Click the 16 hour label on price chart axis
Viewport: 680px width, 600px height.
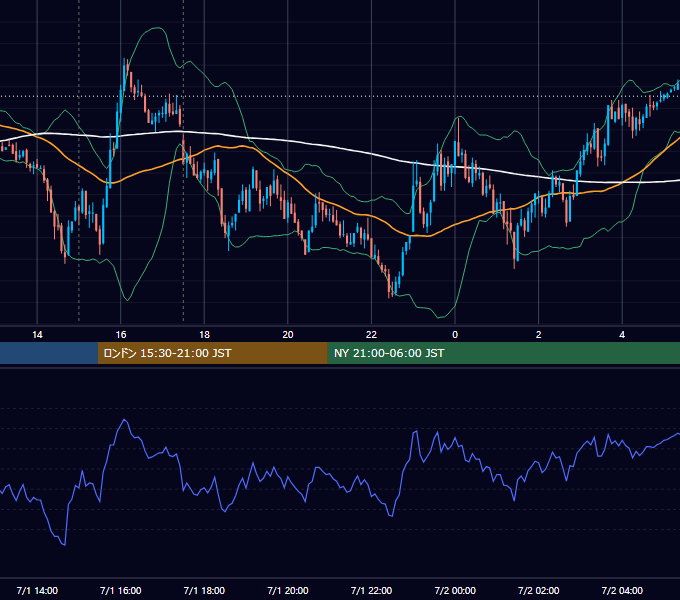click(x=121, y=335)
